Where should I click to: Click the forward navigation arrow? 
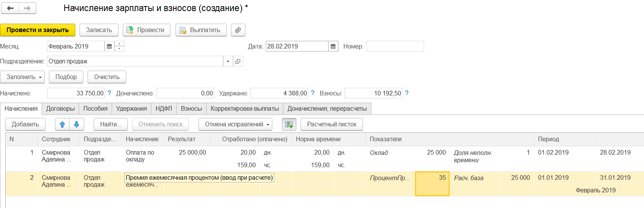27,8
